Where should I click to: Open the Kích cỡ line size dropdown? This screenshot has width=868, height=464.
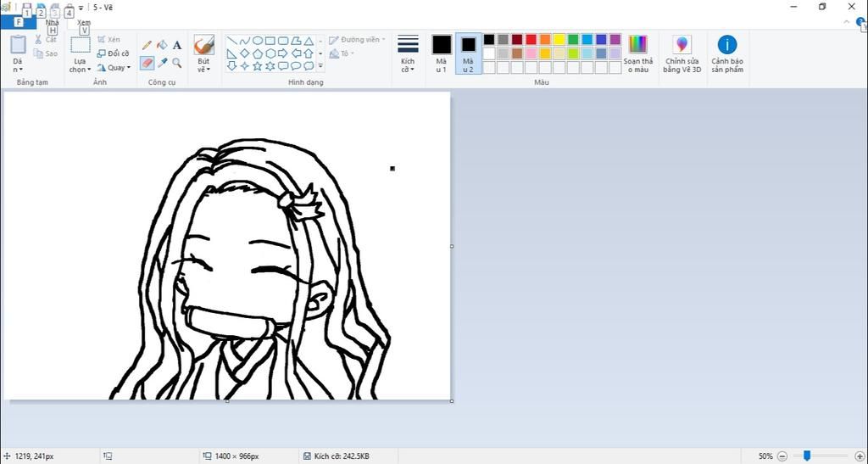[x=408, y=53]
